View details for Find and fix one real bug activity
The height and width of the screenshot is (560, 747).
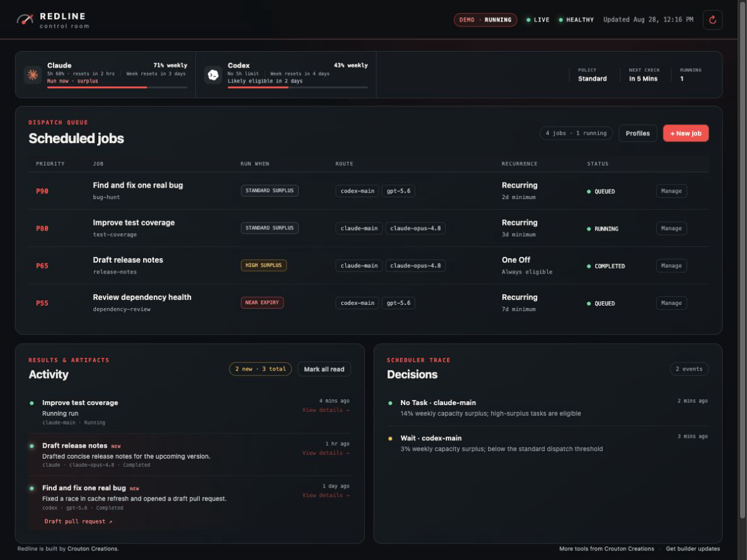[x=326, y=495]
